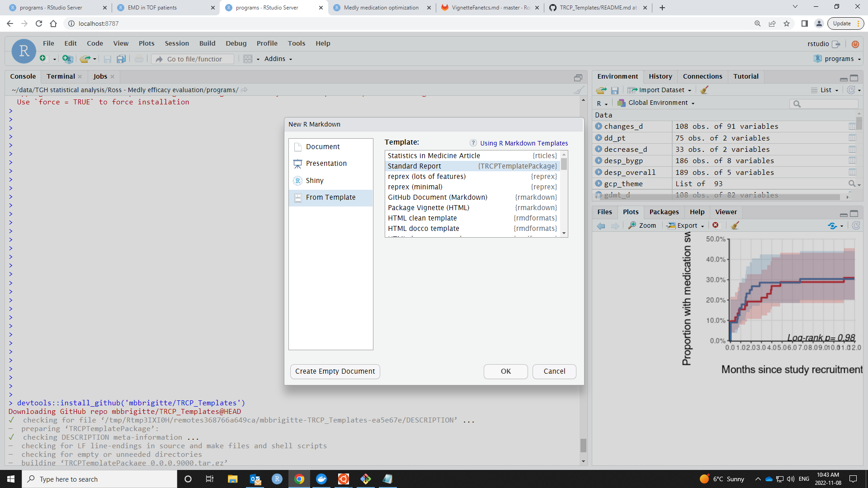Open the plot Zoom viewer
This screenshot has width=868, height=488.
click(642, 225)
